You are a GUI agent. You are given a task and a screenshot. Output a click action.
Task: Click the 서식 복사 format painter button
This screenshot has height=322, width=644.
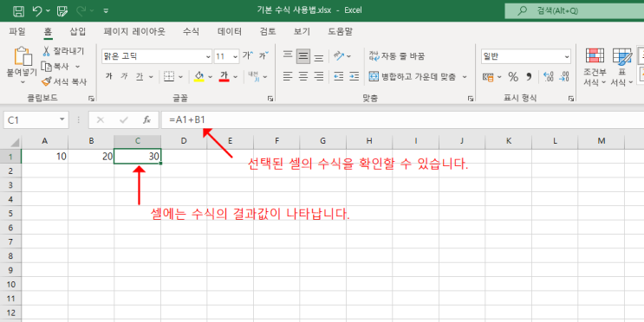(64, 81)
